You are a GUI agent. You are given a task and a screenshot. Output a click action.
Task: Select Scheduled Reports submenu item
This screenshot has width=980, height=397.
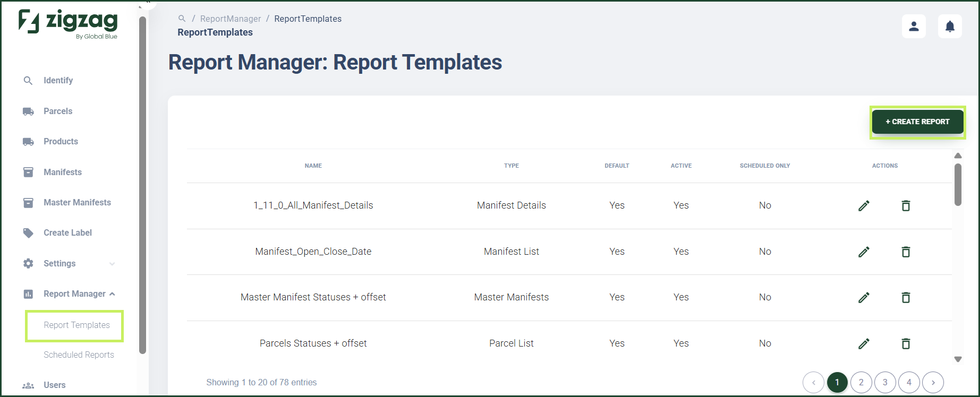(x=79, y=355)
